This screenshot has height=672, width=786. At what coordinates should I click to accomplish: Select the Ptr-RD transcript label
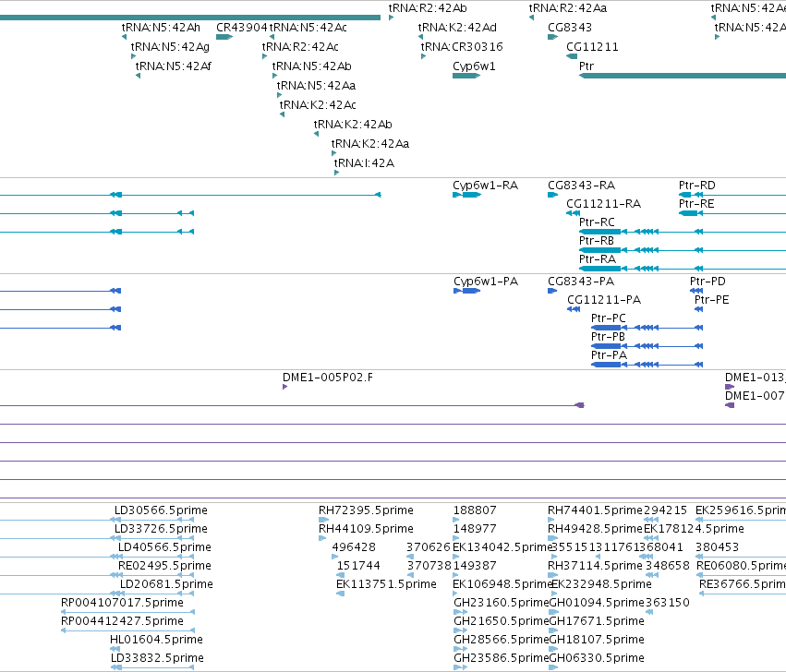pos(697,186)
